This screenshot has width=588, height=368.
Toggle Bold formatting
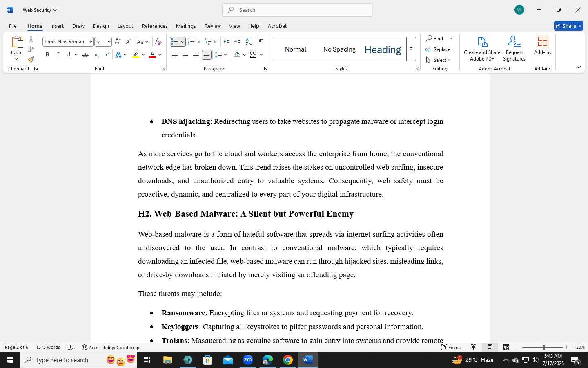47,55
